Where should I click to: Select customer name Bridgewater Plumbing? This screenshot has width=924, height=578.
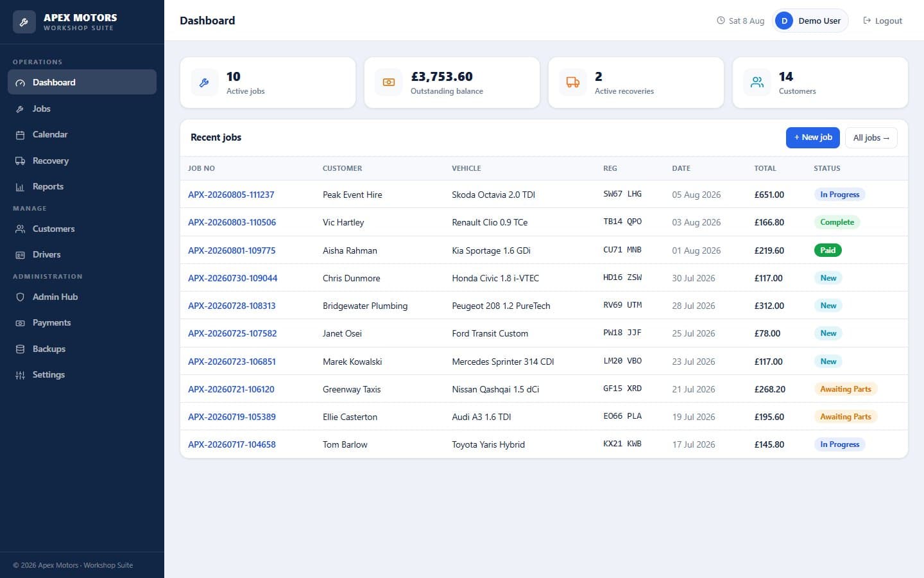pyautogui.click(x=365, y=306)
